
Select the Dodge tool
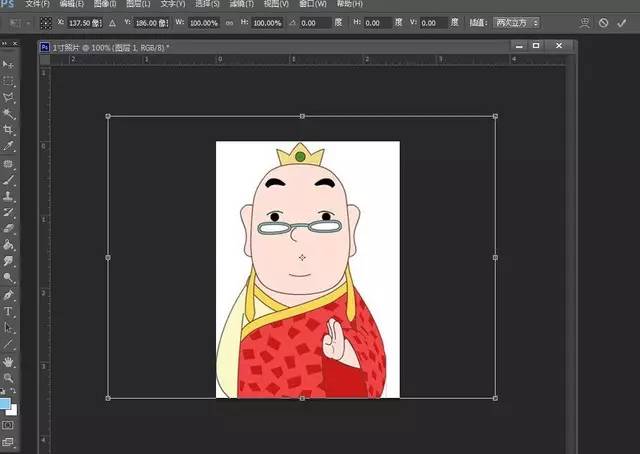point(8,278)
